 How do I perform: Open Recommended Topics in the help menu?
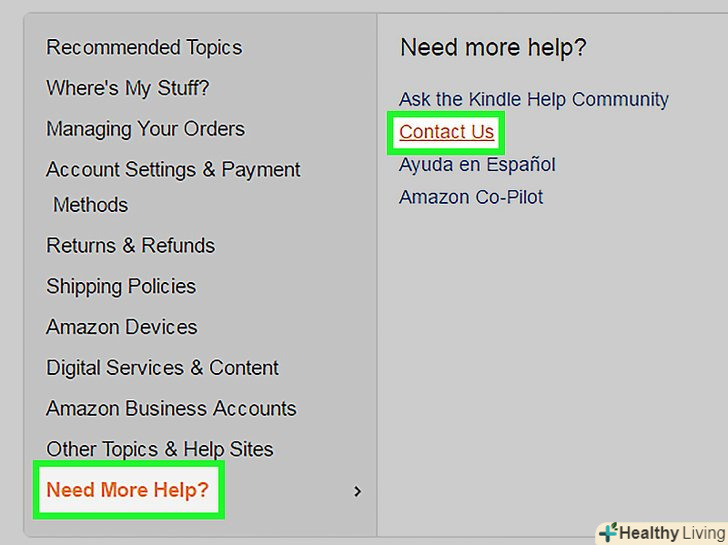click(x=144, y=47)
